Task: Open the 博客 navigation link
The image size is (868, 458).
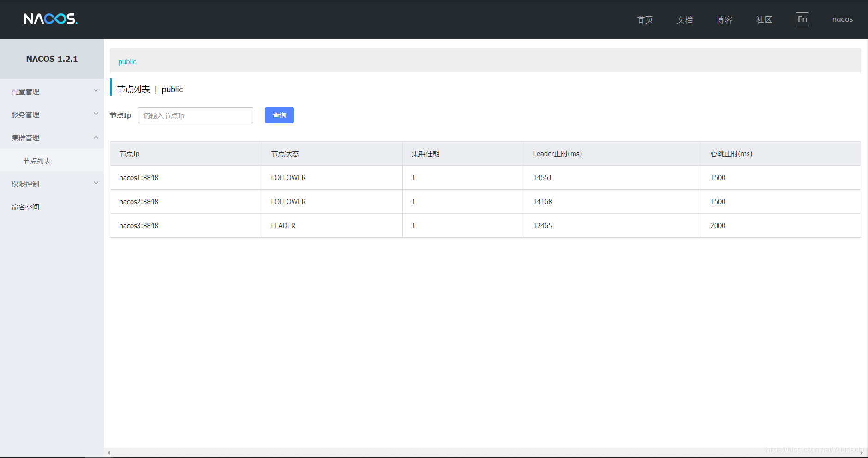Action: click(724, 20)
